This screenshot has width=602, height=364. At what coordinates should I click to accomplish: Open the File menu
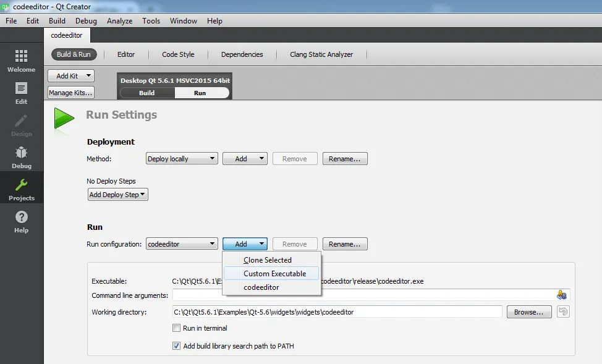pyautogui.click(x=11, y=21)
